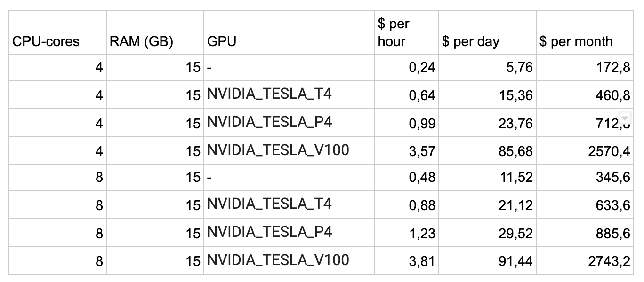
Task: Click the NVIDIA_TESLA_P4 cell in the 0,99 row
Action: coord(289,123)
